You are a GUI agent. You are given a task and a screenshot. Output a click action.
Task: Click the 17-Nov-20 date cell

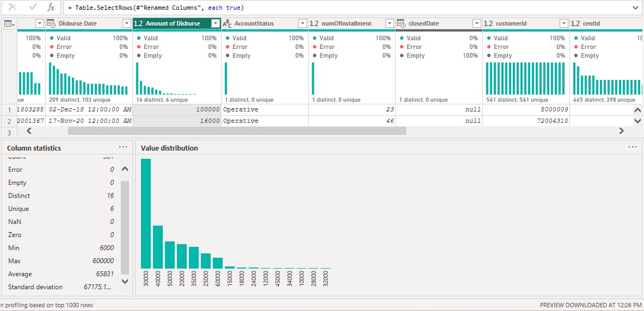tap(89, 121)
